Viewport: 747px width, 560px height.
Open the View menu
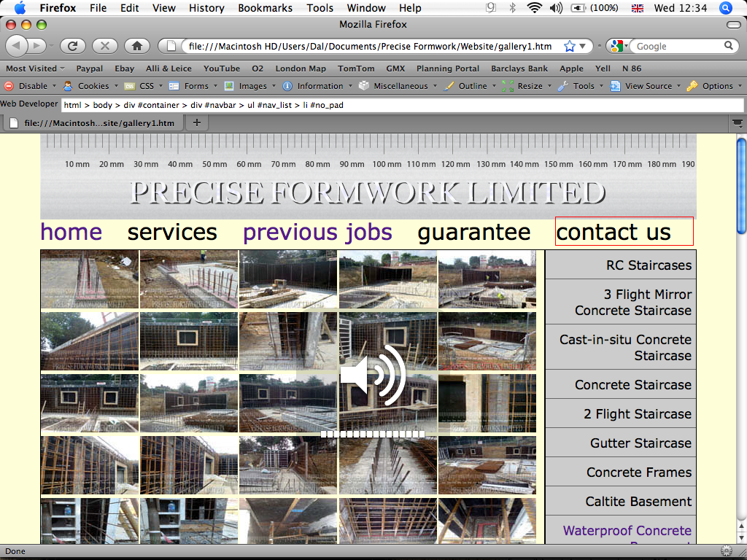coord(164,8)
